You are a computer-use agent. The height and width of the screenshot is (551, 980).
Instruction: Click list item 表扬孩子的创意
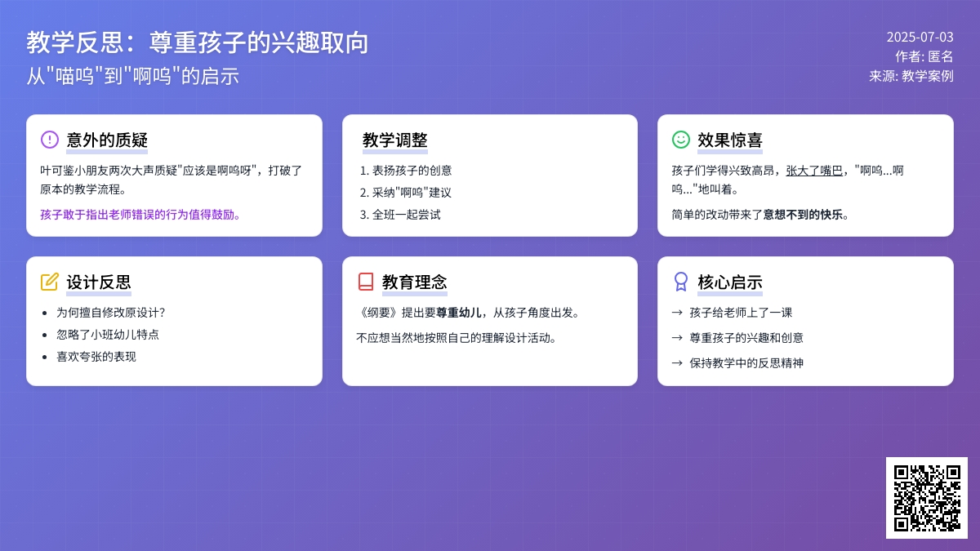412,171
